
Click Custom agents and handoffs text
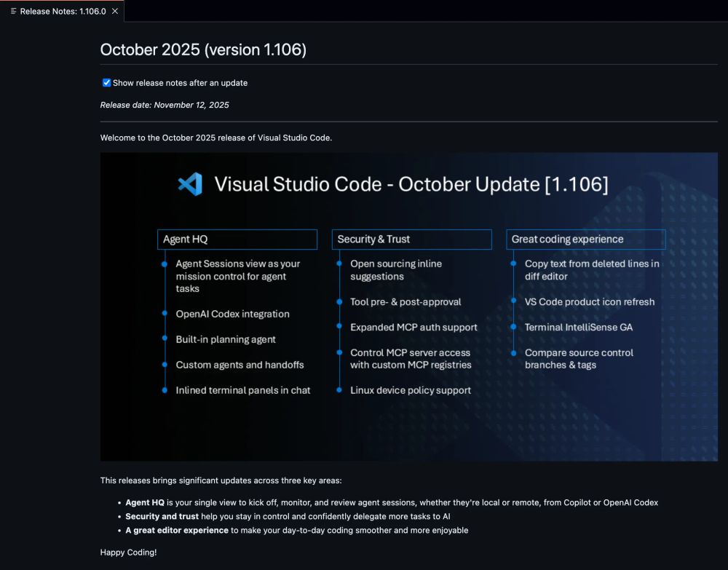pyautogui.click(x=240, y=365)
